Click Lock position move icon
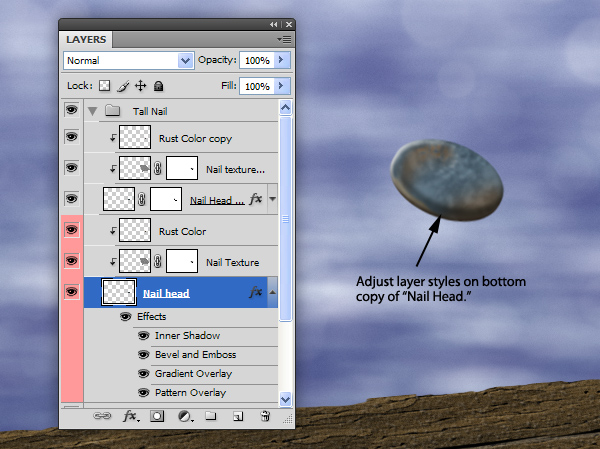This screenshot has width=600, height=449. (x=140, y=86)
